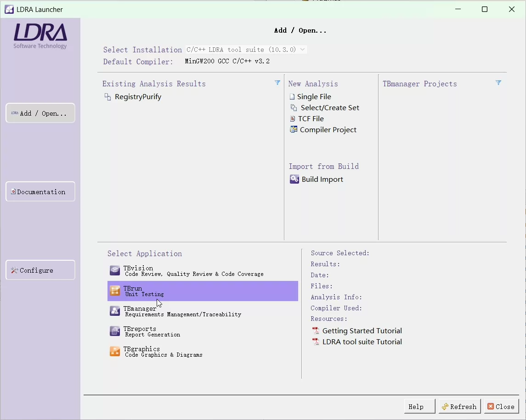
Task: Open the Documentation section
Action: (x=40, y=191)
